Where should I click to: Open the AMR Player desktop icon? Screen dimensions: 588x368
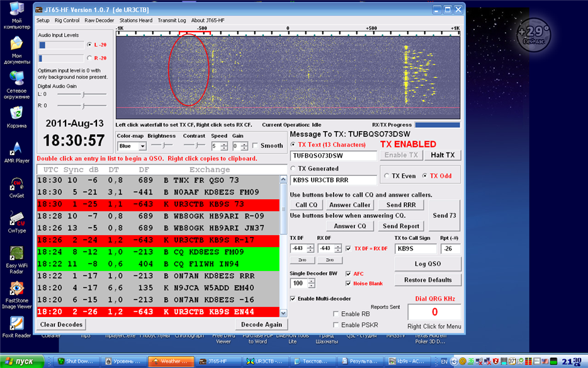(x=17, y=149)
